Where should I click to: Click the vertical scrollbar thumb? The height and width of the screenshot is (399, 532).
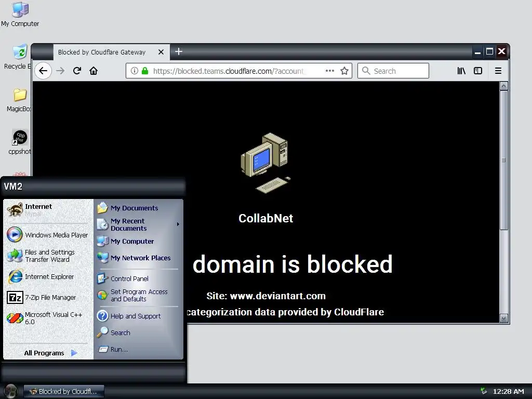tap(504, 160)
